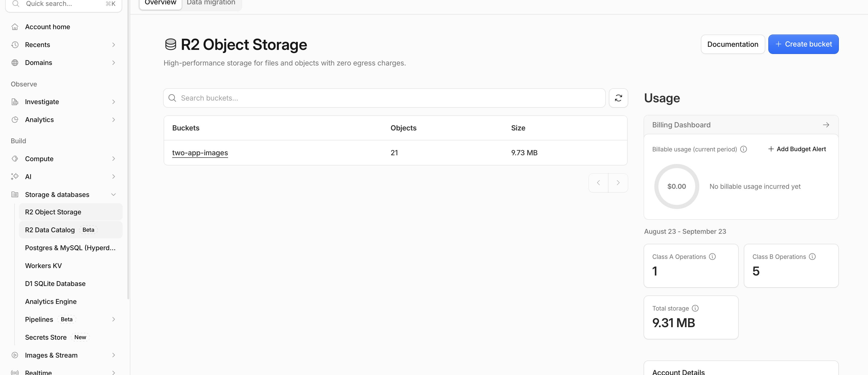Viewport: 868px width, 375px height.
Task: Click the Quick search magnifier icon
Action: pyautogui.click(x=16, y=4)
